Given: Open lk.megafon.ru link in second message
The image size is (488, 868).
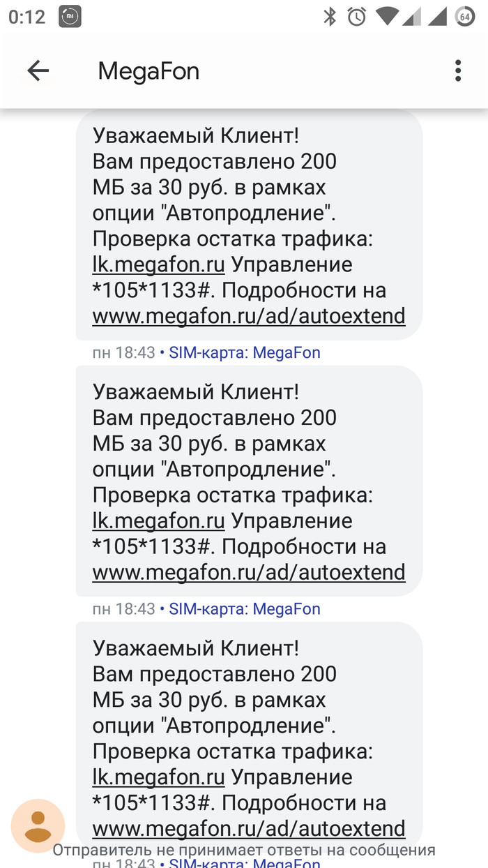Looking at the screenshot, I should (158, 521).
